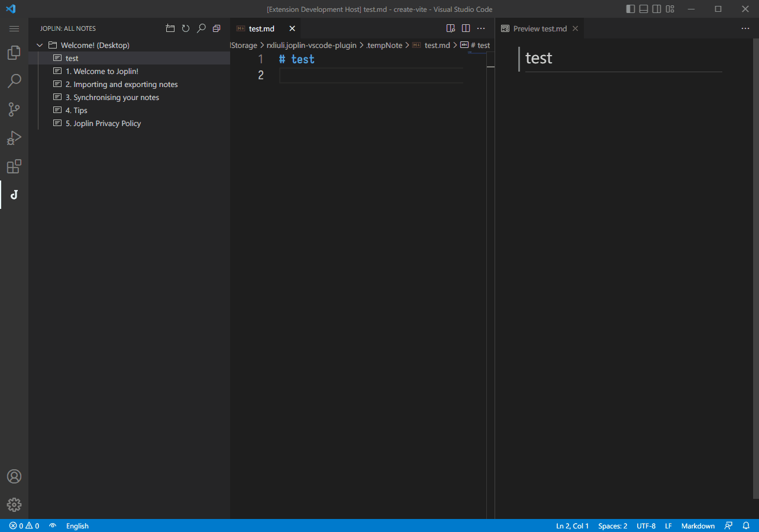Change indentation via 'Spaces: 2'
Screen dimensions: 759x532
(x=612, y=526)
